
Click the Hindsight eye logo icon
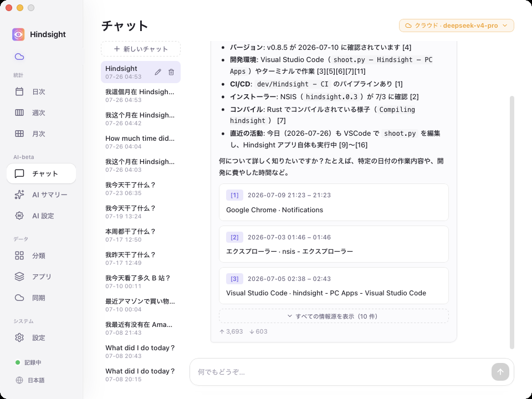tap(18, 34)
